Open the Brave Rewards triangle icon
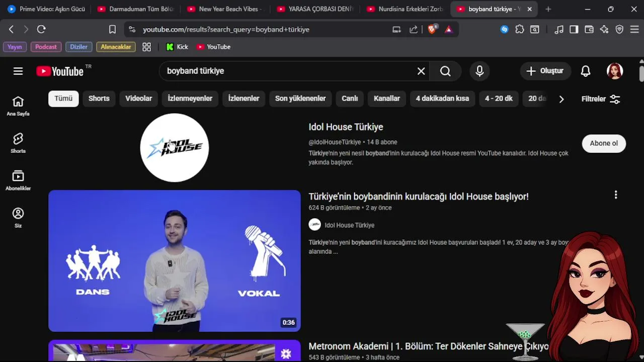644x362 pixels. tap(448, 30)
